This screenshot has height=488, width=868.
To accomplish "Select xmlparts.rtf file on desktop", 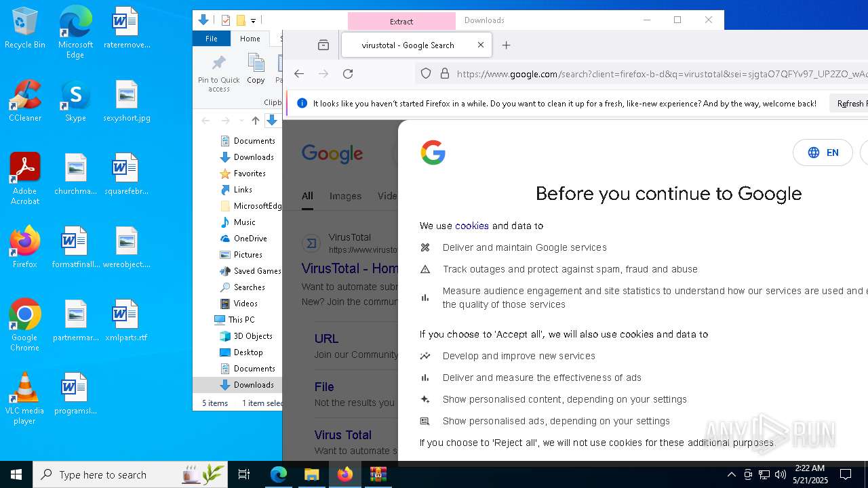I will pyautogui.click(x=126, y=321).
